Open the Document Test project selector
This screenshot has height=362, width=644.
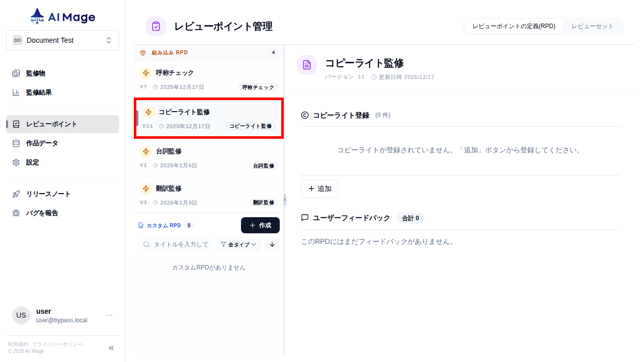click(x=62, y=40)
